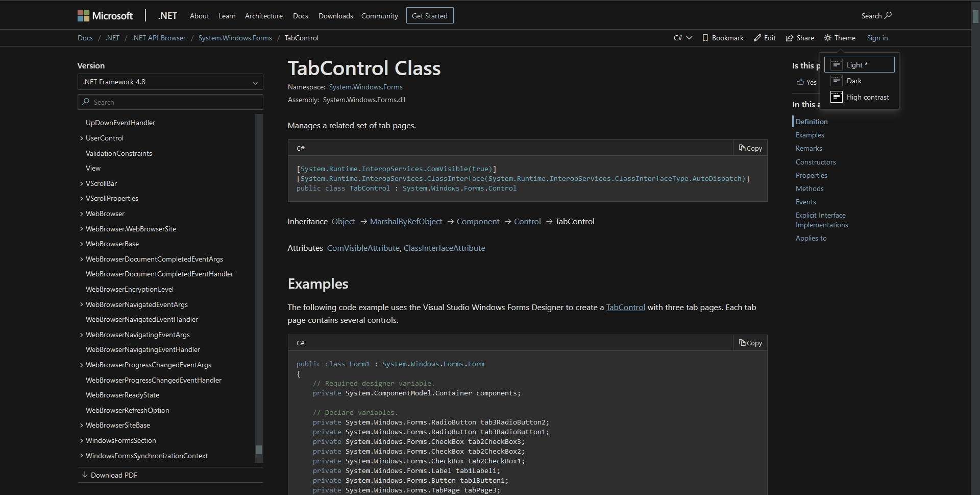Screen dimensions: 980x495
Task: Select the Dark theme option
Action: (860, 81)
